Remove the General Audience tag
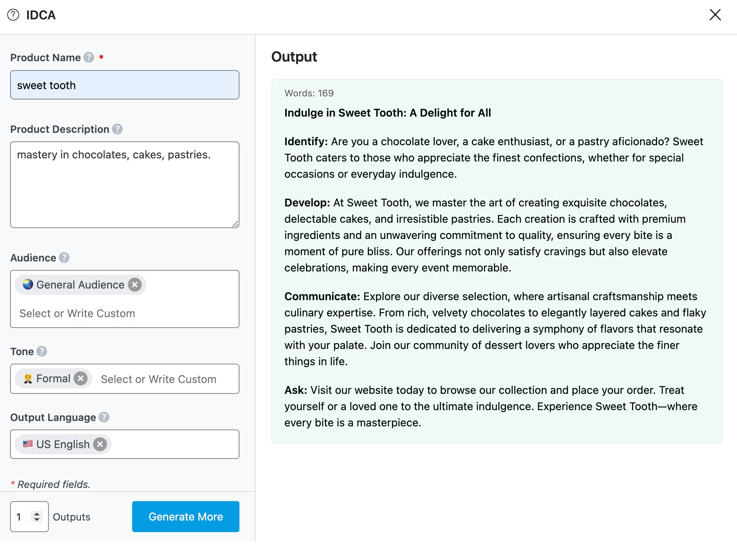This screenshot has height=560, width=737. (135, 285)
